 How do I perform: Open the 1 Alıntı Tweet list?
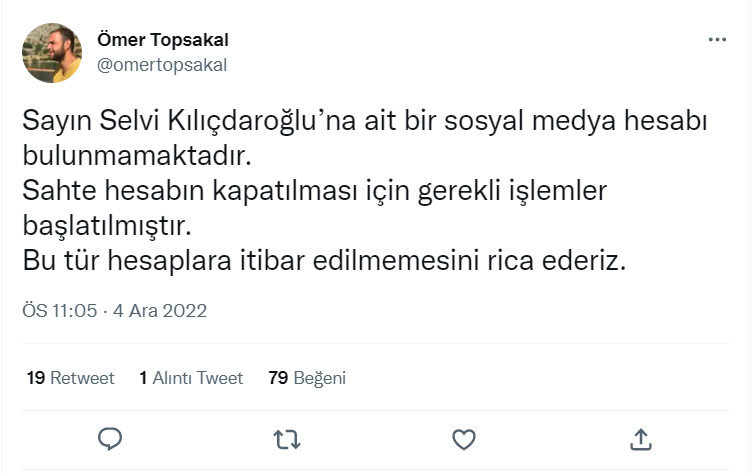pos(191,378)
